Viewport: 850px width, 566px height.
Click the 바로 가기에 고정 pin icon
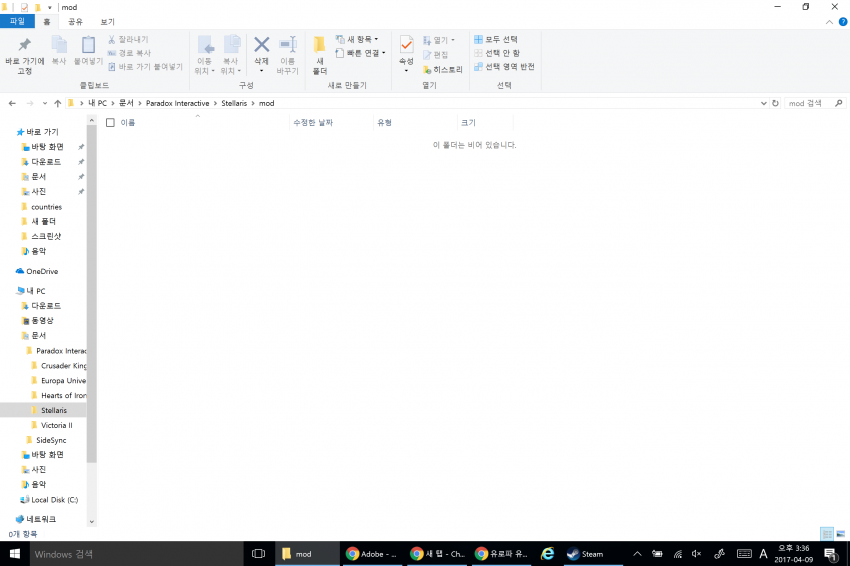(x=24, y=46)
